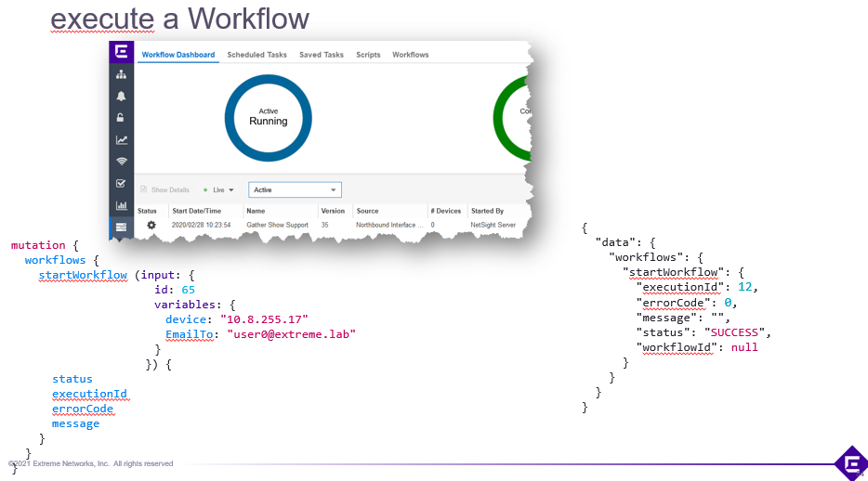Open the Tasks server icon in sidebar
The height and width of the screenshot is (481, 868).
[x=121, y=227]
